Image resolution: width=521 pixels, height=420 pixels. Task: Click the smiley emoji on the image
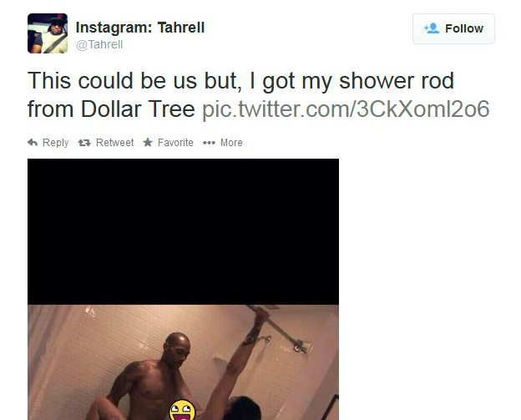tap(182, 410)
